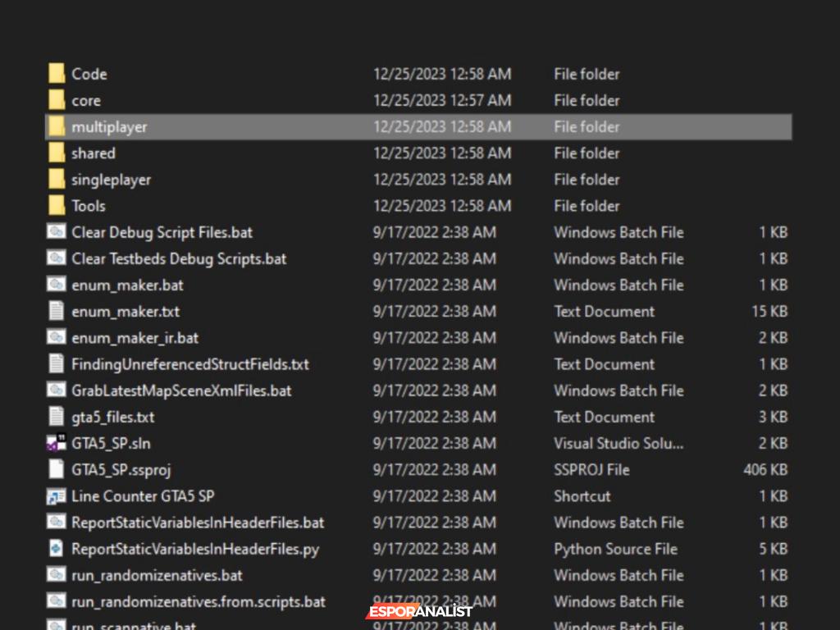The width and height of the screenshot is (840, 630).
Task: Select the highlighted multiplayer folder
Action: (x=109, y=127)
